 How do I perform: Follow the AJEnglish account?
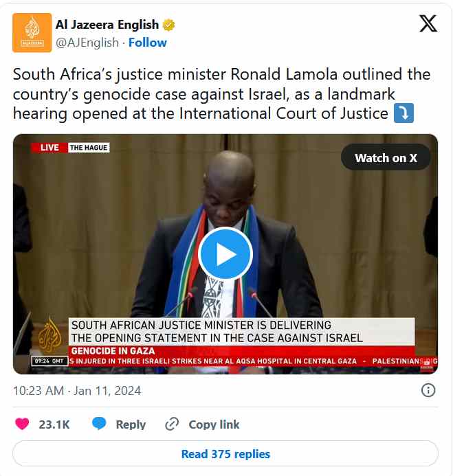[x=147, y=43]
